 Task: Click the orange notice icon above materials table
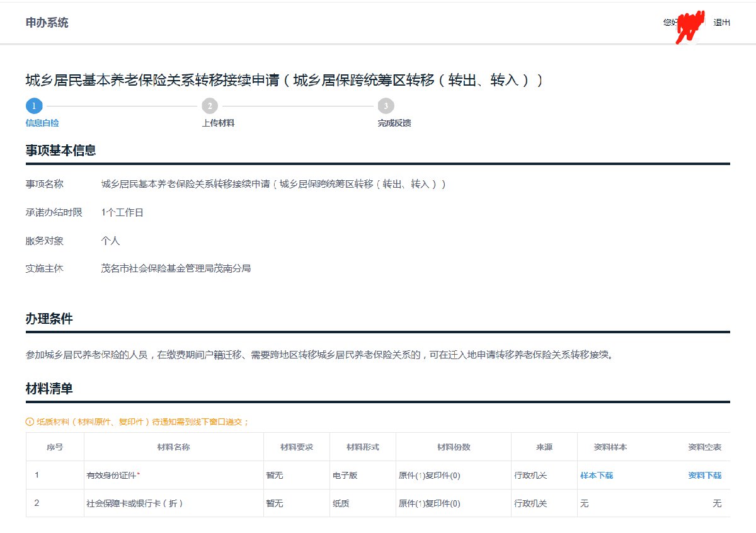(29, 421)
